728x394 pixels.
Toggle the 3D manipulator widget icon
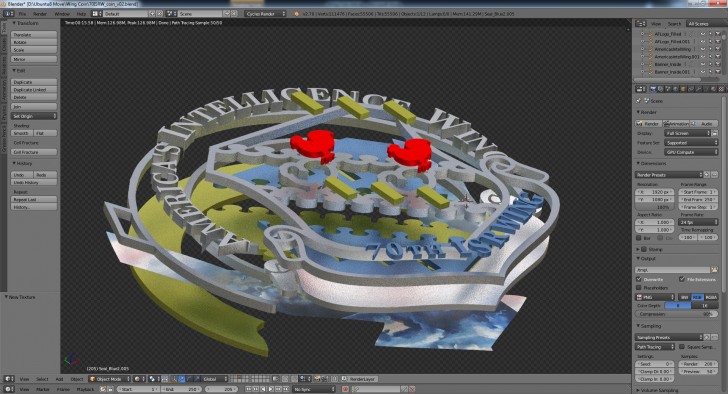[x=175, y=379]
